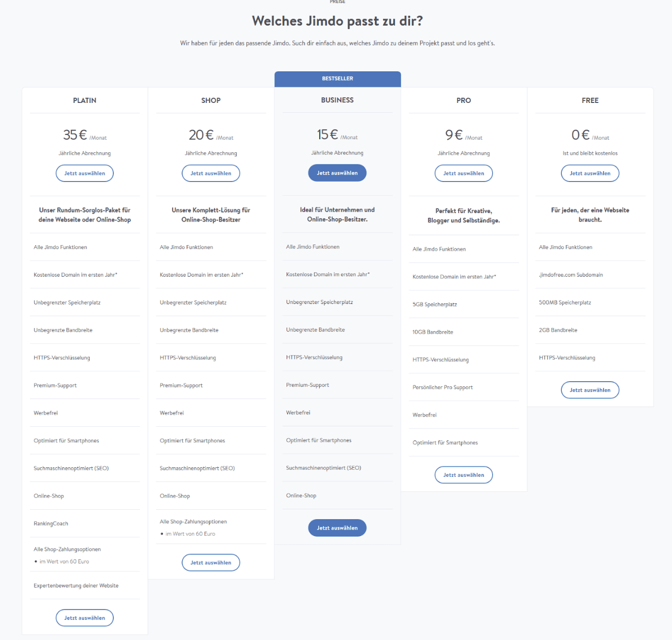
Task: Click 'Expertenbewertung deiner Website' in PLATIN
Action: [x=76, y=585]
